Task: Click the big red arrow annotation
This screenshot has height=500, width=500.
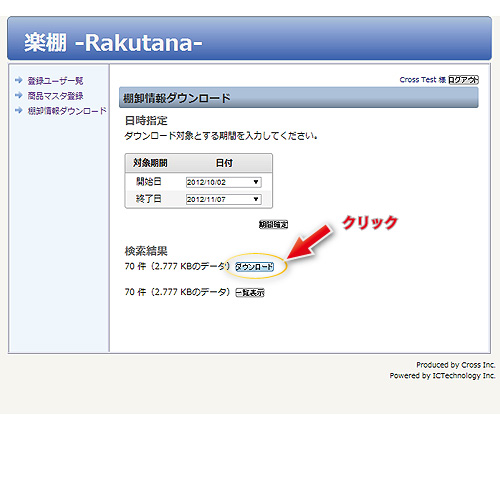Action: tap(309, 242)
